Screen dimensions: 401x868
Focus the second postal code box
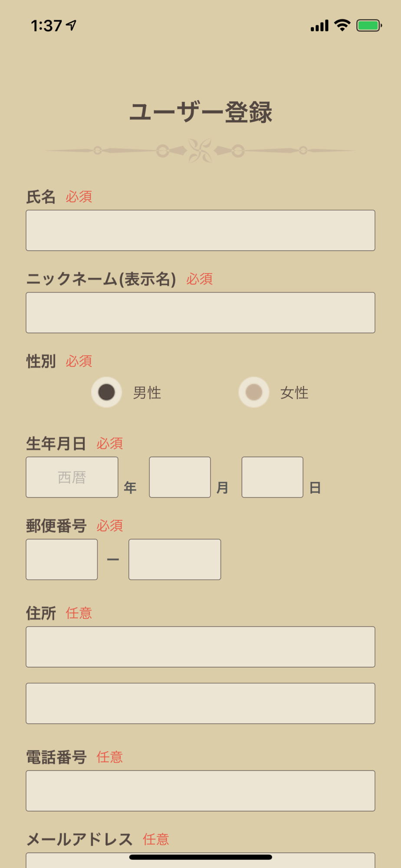[174, 559]
